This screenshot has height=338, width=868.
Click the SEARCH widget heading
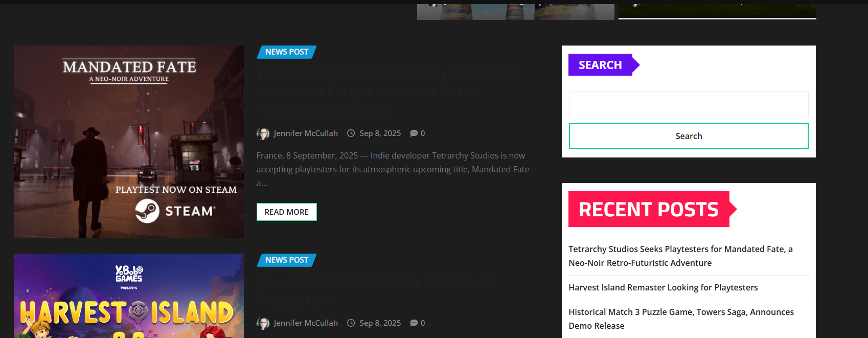click(x=600, y=65)
